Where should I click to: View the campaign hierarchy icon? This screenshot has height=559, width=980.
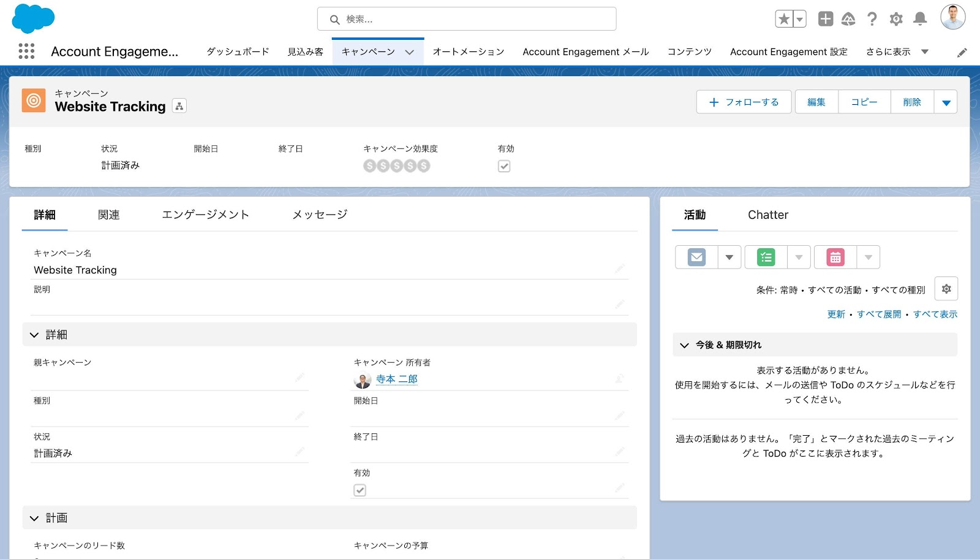tap(179, 106)
